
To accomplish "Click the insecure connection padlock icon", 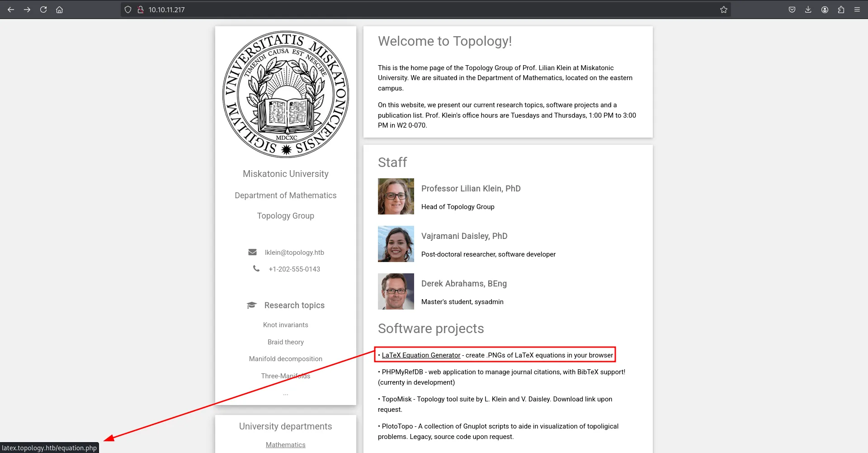I will 141,10.
